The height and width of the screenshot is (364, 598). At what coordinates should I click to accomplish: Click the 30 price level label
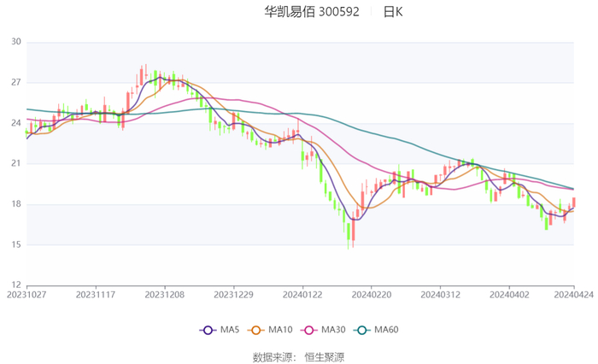coord(15,42)
